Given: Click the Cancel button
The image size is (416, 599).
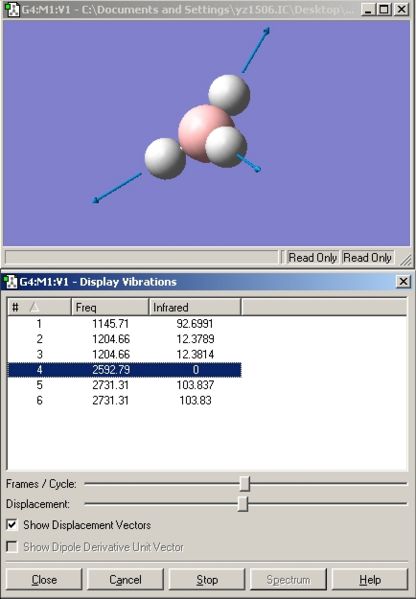Looking at the screenshot, I should pos(125,580).
